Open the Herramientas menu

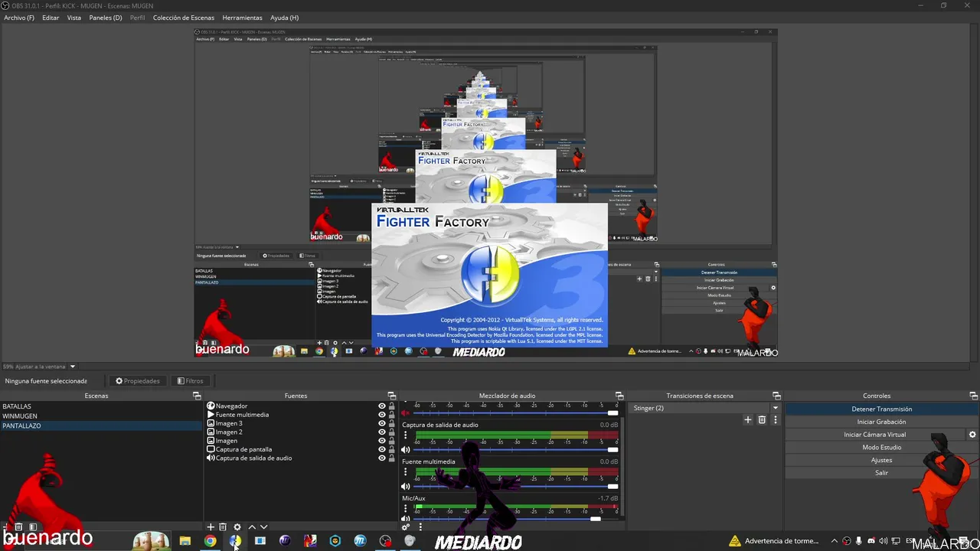(242, 18)
